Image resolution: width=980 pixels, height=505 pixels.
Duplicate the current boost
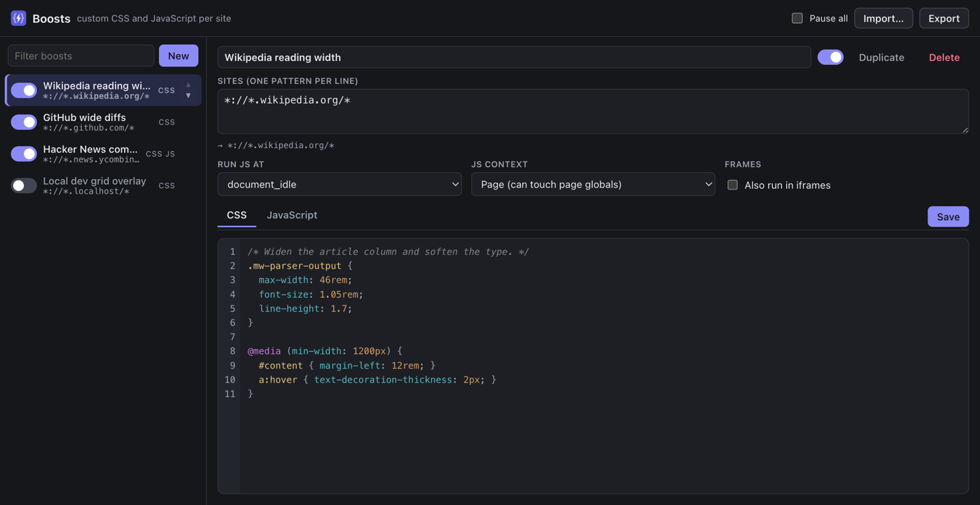coord(881,57)
